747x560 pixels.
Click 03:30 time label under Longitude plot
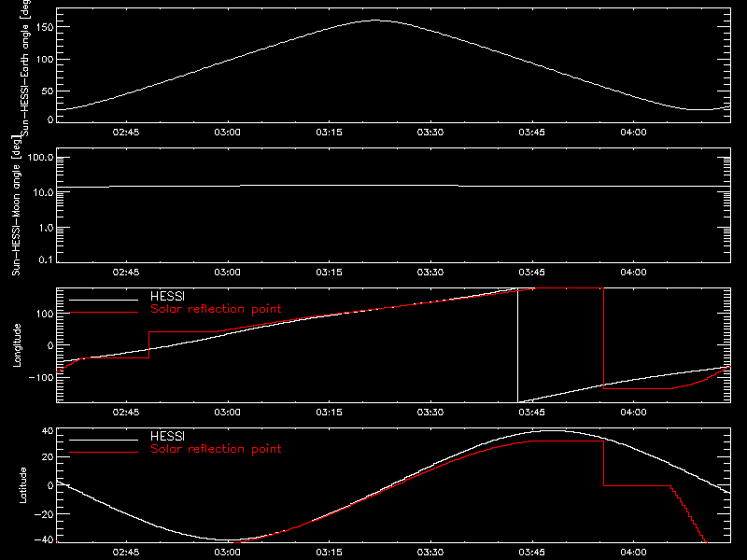pos(430,413)
